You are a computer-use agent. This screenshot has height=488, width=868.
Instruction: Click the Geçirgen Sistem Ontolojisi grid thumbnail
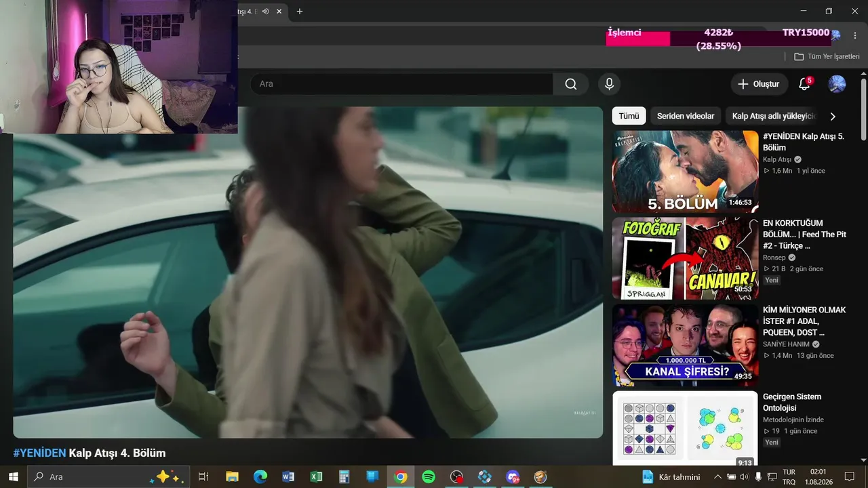(685, 428)
